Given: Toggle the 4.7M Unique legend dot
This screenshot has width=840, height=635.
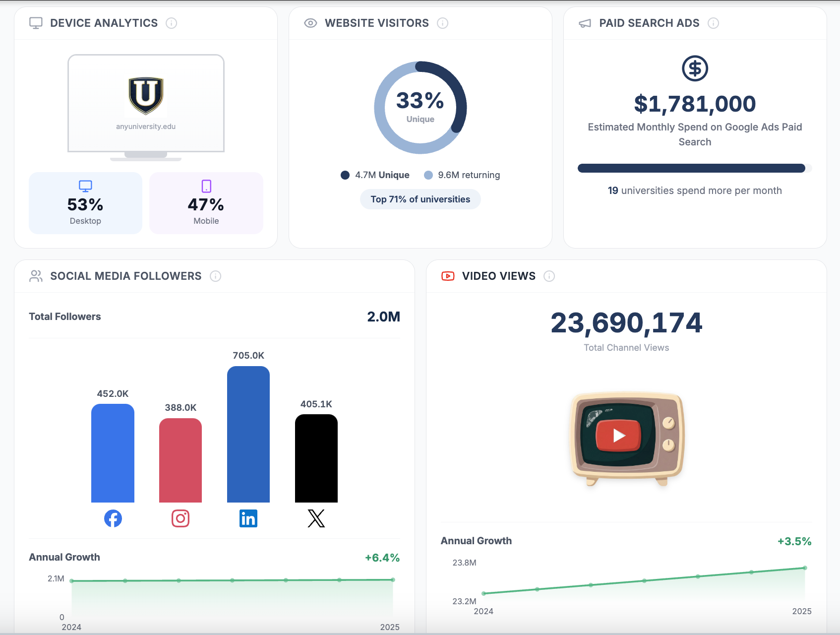Looking at the screenshot, I should (x=345, y=175).
